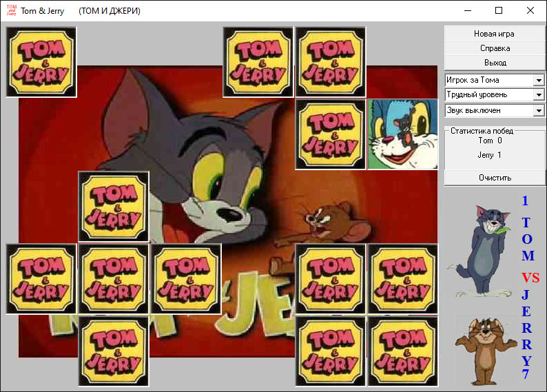The width and height of the screenshot is (547, 392).
Task: Flip the upper-right card of the bottom-right block
Action: pos(402,278)
